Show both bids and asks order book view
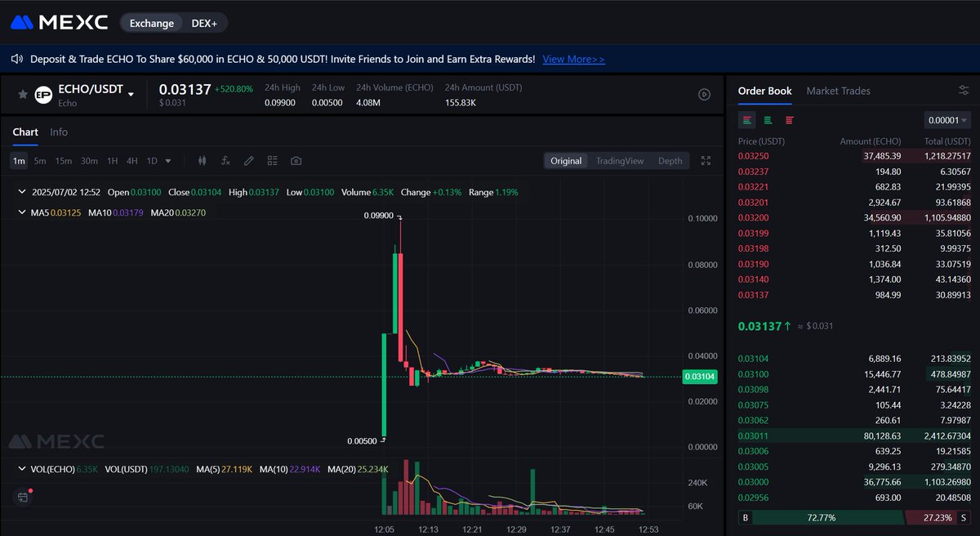Image resolution: width=980 pixels, height=536 pixels. [748, 120]
